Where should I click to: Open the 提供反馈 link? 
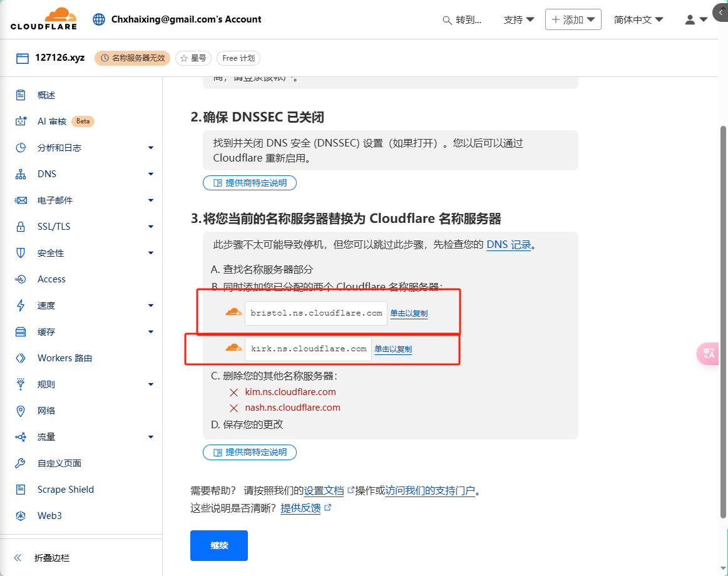click(x=301, y=508)
